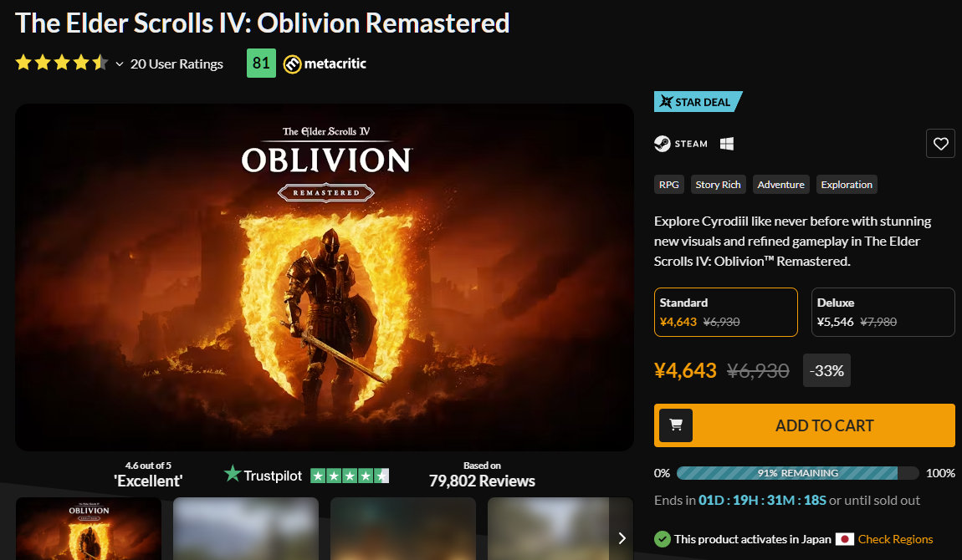The width and height of the screenshot is (962, 560).
Task: Click the 91% remaining progress bar
Action: (797, 473)
